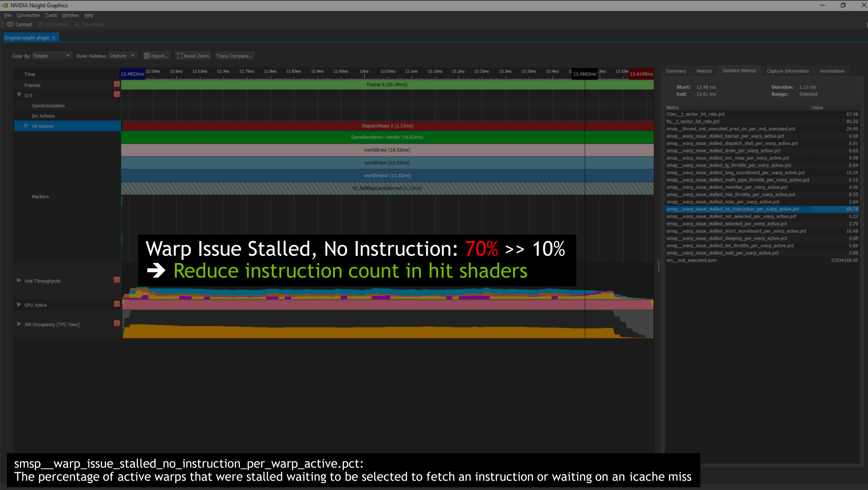Expand the All Actions row with its triangle
This screenshot has height=490, width=868.
(26, 126)
